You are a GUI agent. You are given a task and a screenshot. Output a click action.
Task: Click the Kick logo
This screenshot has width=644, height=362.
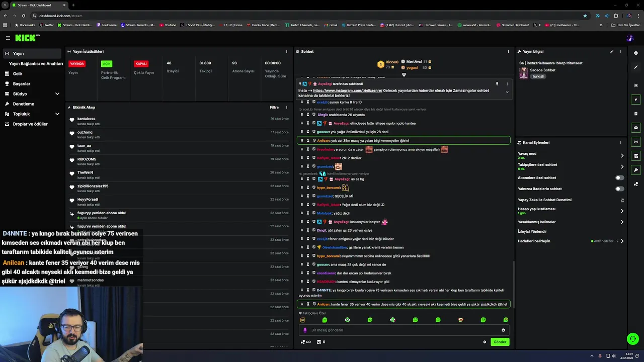click(26, 38)
